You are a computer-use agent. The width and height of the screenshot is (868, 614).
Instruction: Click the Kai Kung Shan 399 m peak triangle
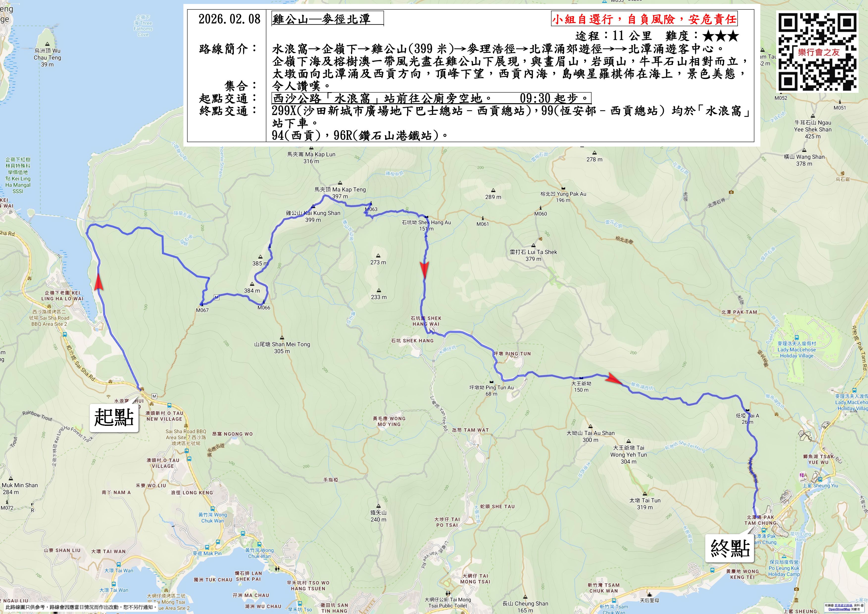[x=313, y=206]
